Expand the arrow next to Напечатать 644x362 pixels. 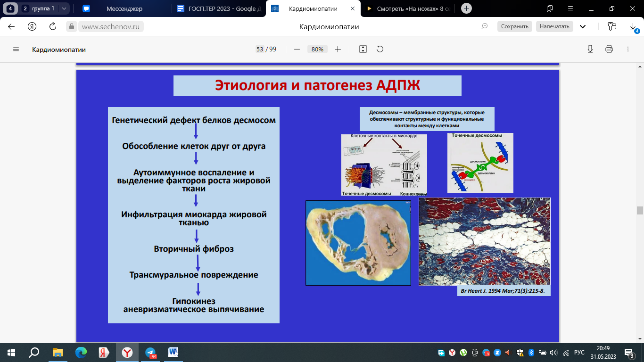[583, 26]
